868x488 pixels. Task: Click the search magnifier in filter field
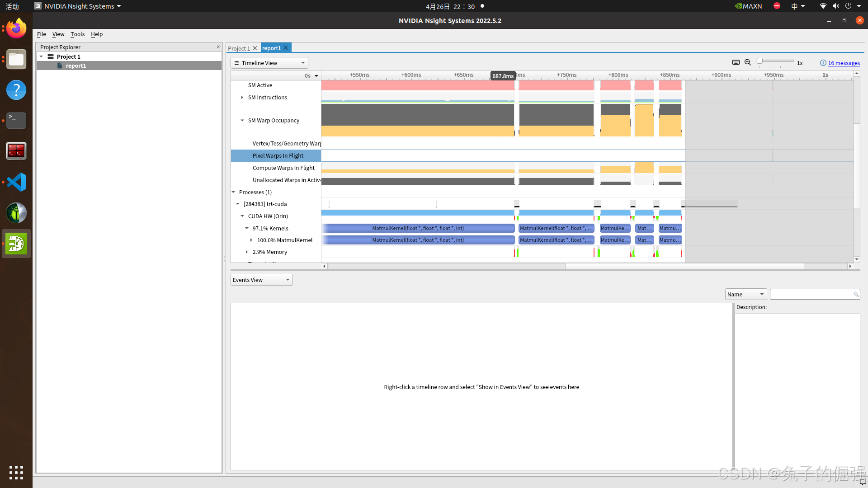pyautogui.click(x=856, y=294)
